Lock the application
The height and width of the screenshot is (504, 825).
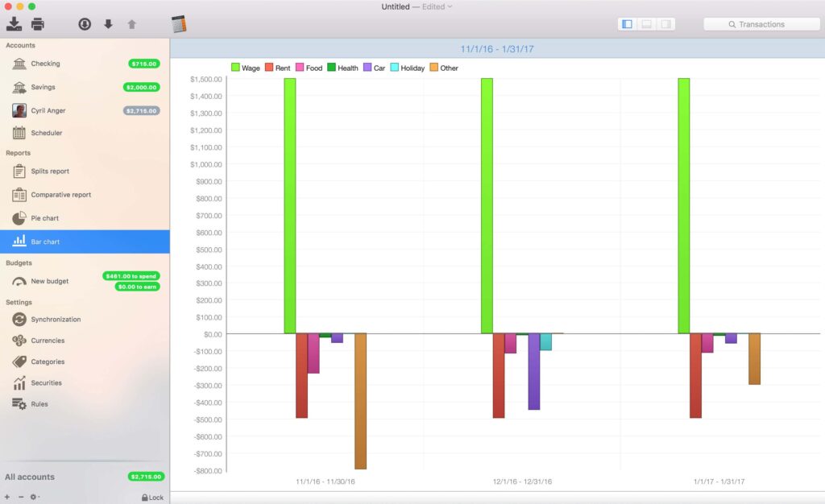click(x=151, y=497)
